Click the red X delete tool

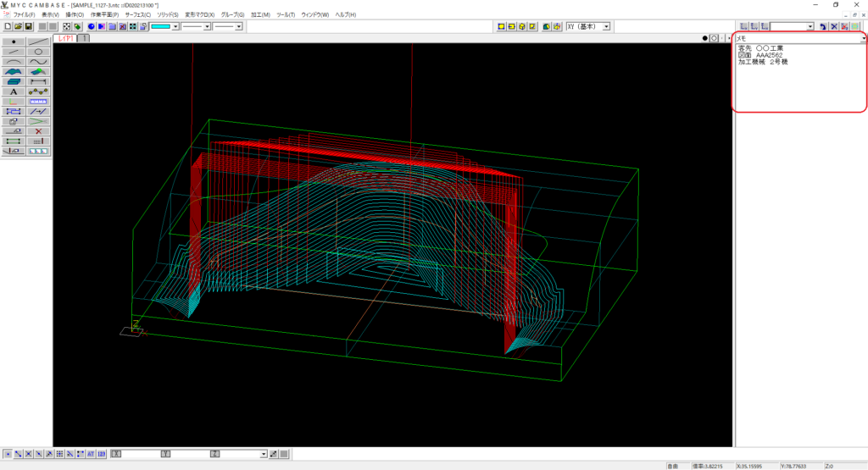38,131
